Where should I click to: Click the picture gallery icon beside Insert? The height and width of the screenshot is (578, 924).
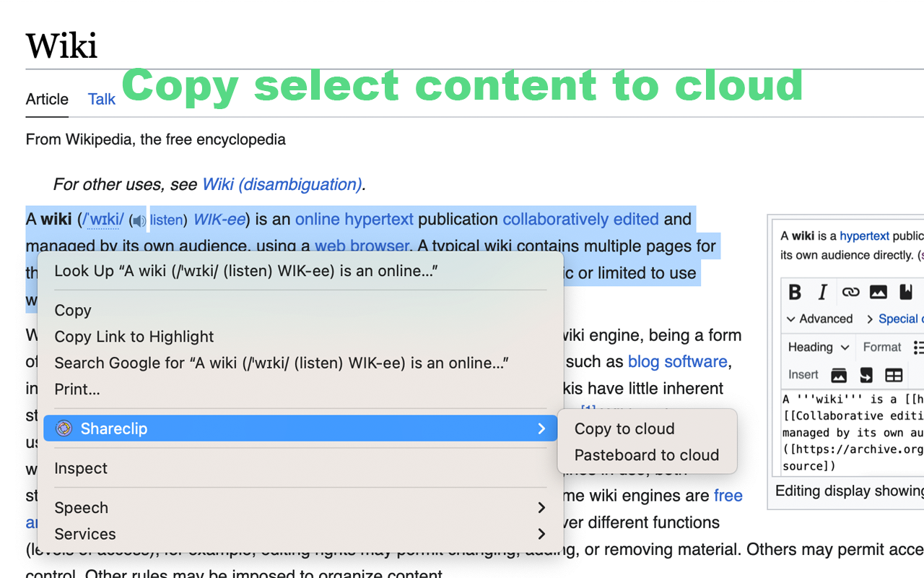[839, 375]
